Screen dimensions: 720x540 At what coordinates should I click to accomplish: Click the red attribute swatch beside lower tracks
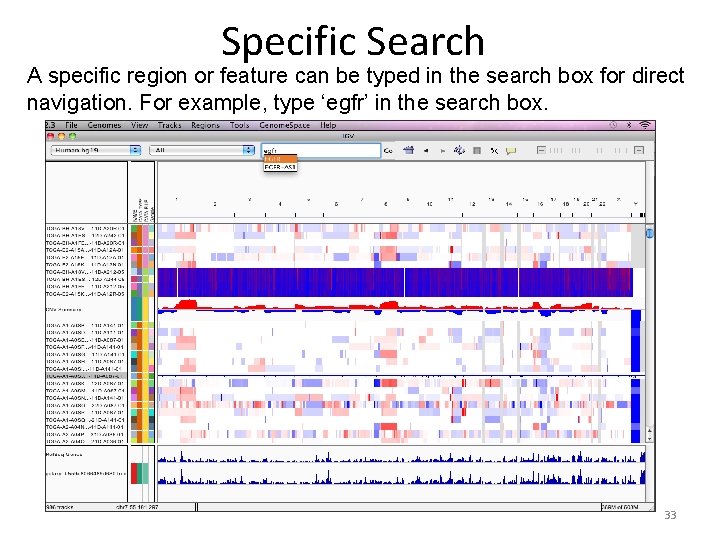click(134, 473)
